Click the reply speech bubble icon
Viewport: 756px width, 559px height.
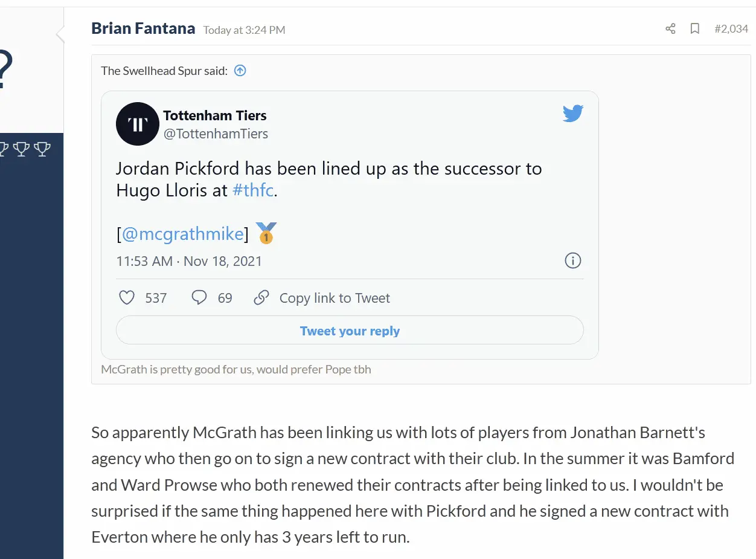coord(199,298)
